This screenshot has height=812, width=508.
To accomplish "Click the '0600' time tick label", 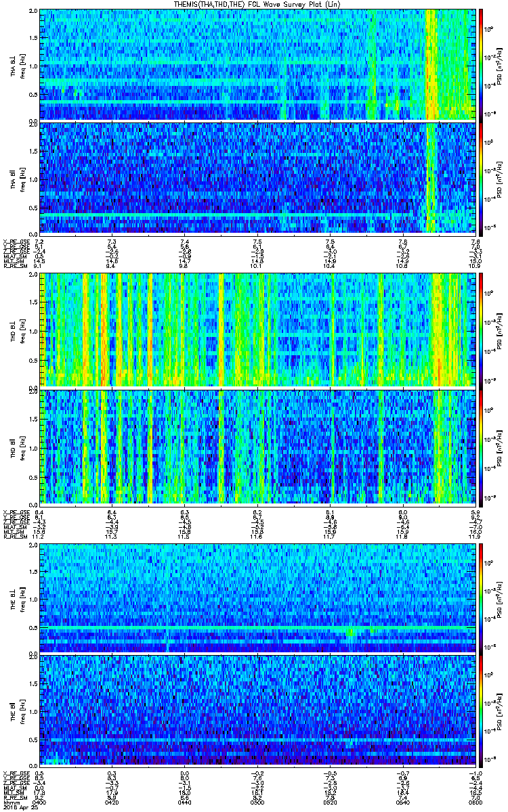I will [475, 801].
